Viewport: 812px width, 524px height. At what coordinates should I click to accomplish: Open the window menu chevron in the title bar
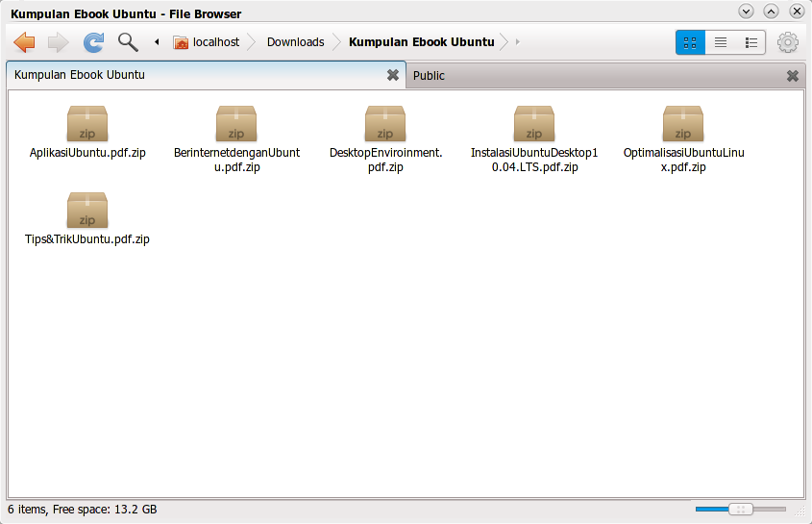[x=746, y=11]
